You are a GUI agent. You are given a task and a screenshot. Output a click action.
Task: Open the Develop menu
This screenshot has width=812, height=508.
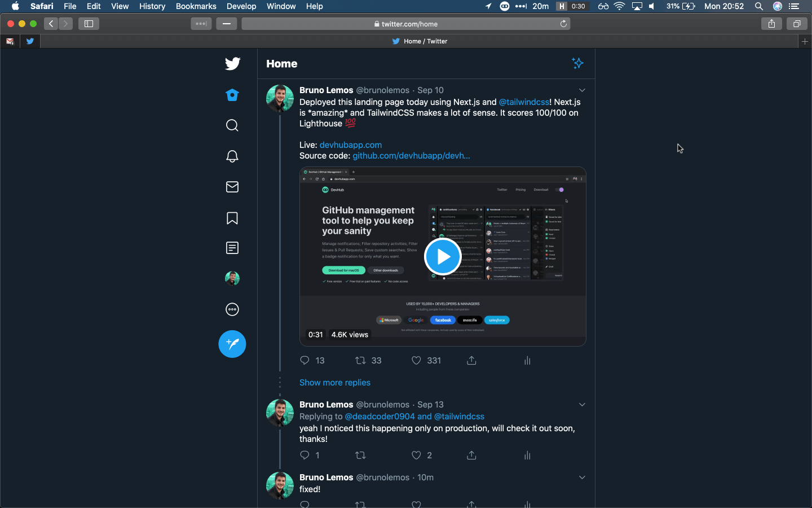point(241,6)
